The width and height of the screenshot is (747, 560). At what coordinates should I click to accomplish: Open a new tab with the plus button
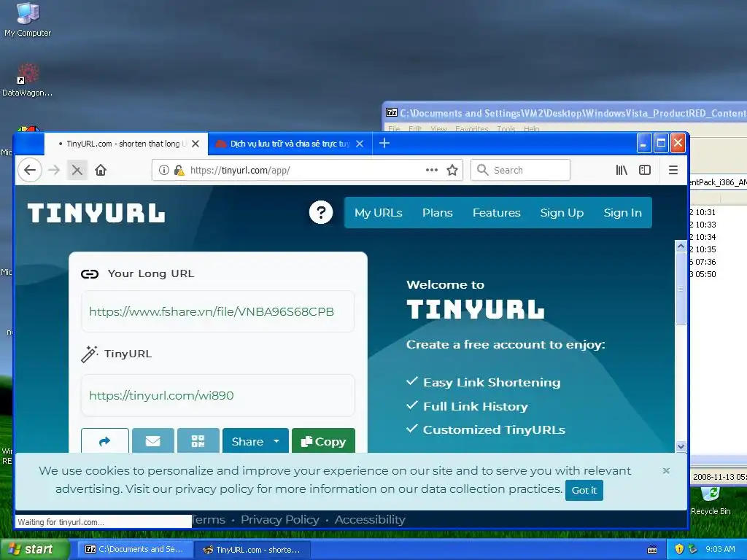click(384, 144)
